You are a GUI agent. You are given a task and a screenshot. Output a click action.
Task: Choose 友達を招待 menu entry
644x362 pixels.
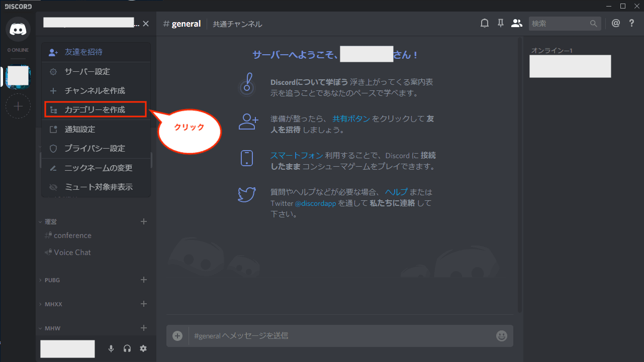(x=96, y=52)
